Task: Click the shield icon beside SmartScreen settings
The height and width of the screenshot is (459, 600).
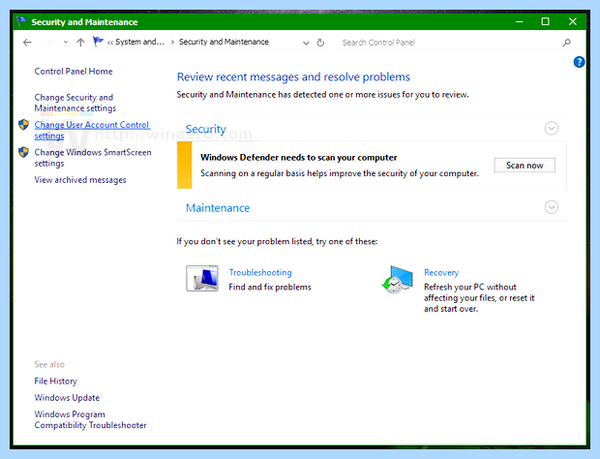Action: point(24,152)
